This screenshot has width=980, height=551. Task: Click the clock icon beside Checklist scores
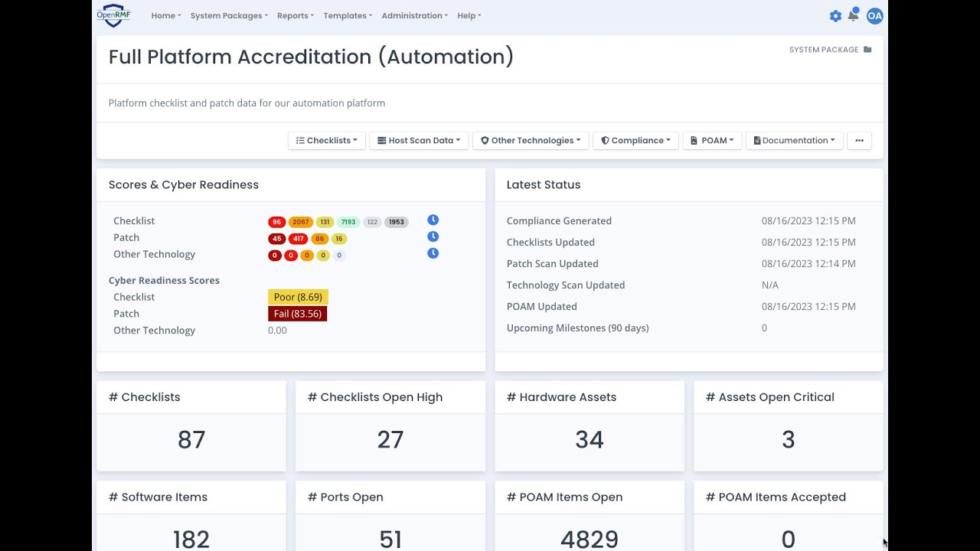(433, 220)
